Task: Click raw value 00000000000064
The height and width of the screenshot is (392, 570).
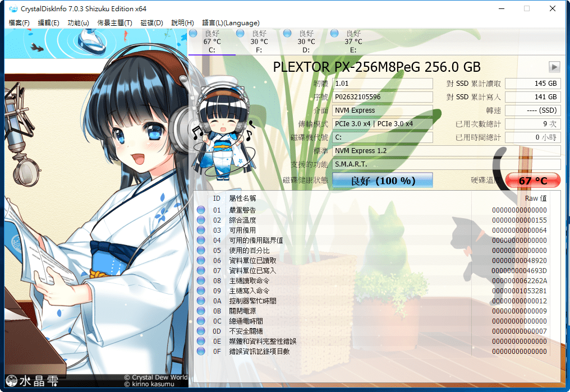Action: (x=520, y=230)
